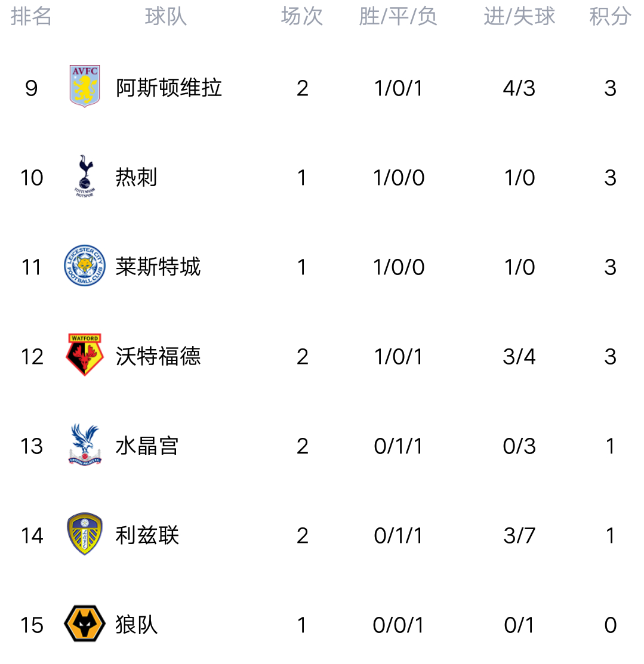Click team name 热刺
Viewport: 644px width, 664px height.
coord(137,178)
